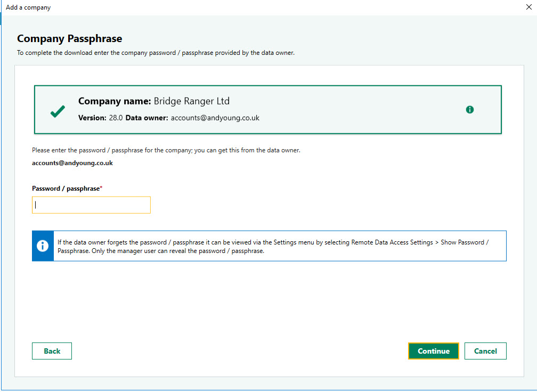This screenshot has height=392, width=537.
Task: Close the Add a company dialog
Action: click(x=528, y=7)
